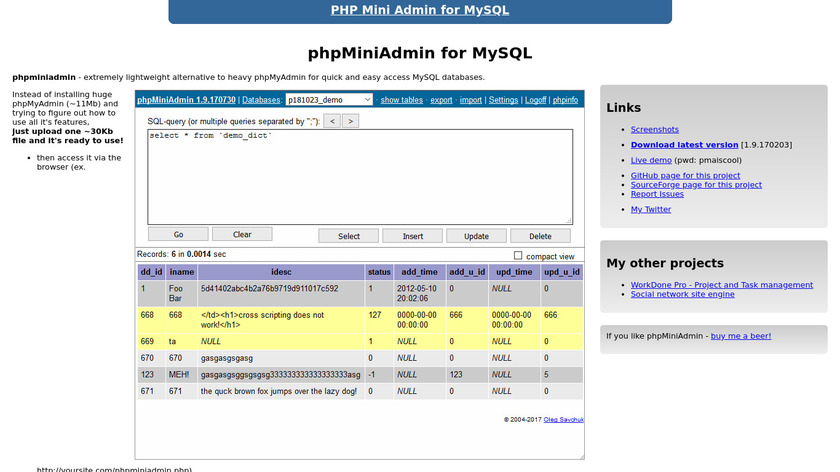Screen dimensions: 840x472
Task: Click the Oleg Savchuk copyright link
Action: (x=563, y=420)
